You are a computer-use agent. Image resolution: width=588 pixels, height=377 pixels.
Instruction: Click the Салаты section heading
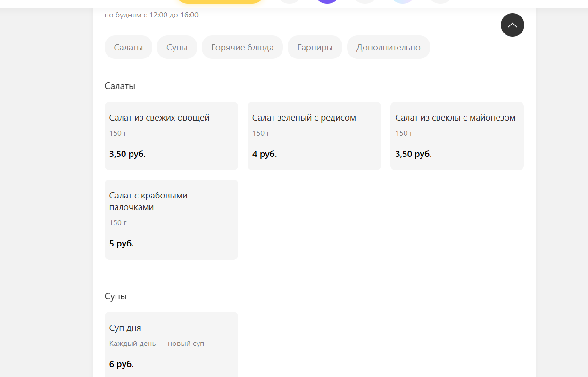(x=120, y=86)
